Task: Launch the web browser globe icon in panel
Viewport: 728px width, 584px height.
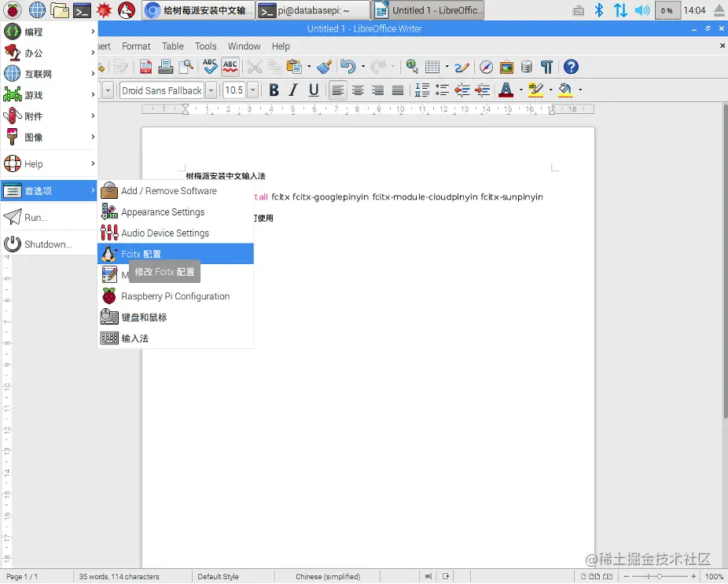Action: point(37,9)
